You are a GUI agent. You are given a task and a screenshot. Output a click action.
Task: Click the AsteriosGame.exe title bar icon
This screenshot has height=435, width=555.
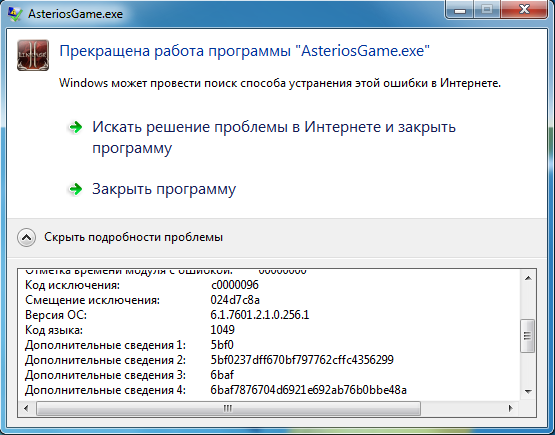click(15, 14)
